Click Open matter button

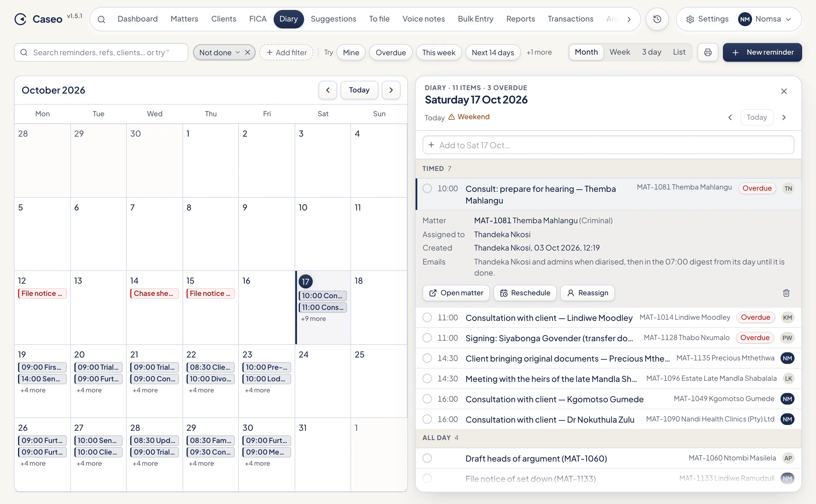pos(456,293)
